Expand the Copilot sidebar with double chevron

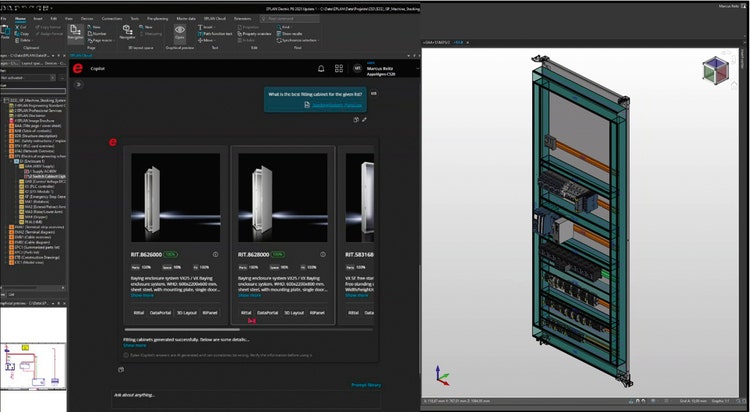coord(78,85)
